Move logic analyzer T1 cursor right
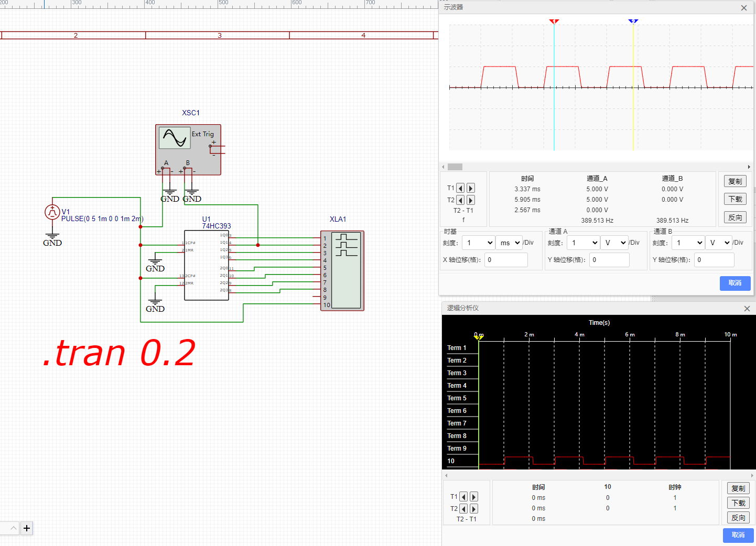This screenshot has height=546, width=756. coord(474,497)
